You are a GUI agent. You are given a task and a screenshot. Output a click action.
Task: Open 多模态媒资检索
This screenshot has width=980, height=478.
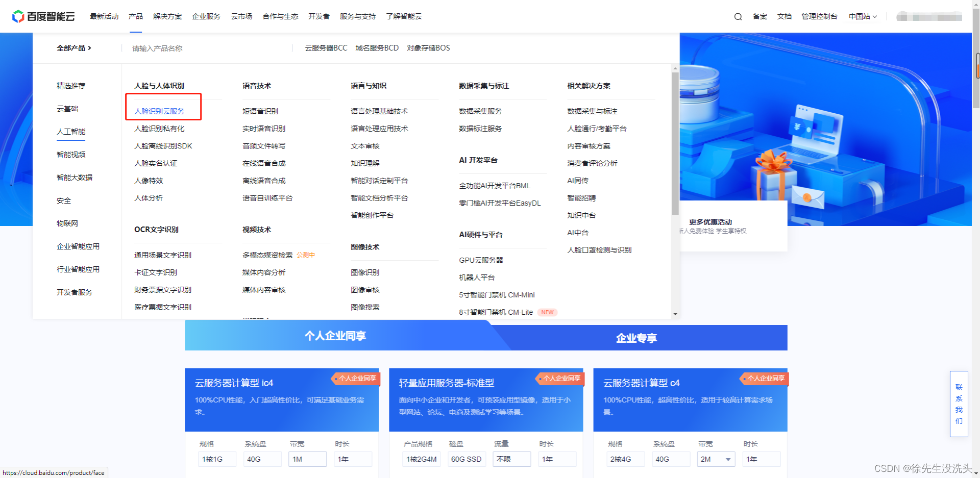coord(267,255)
